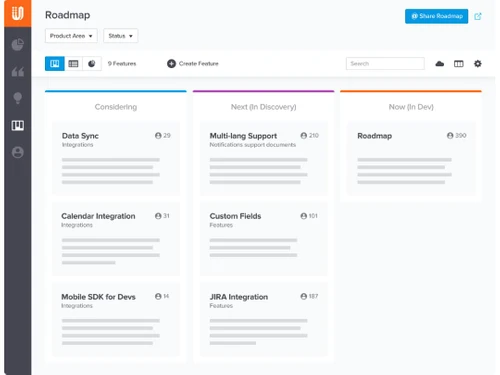The image size is (500, 375).
Task: Click inside the Search field
Action: (385, 64)
